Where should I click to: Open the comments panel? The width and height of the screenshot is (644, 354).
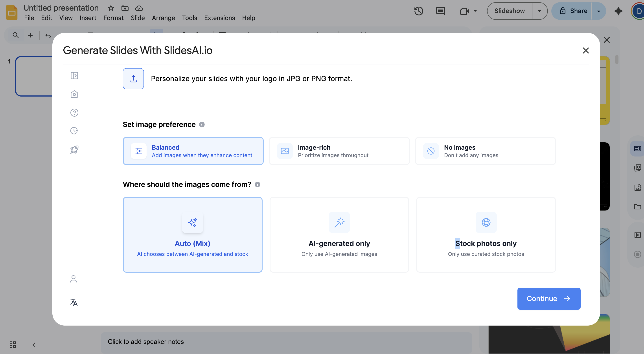click(440, 11)
